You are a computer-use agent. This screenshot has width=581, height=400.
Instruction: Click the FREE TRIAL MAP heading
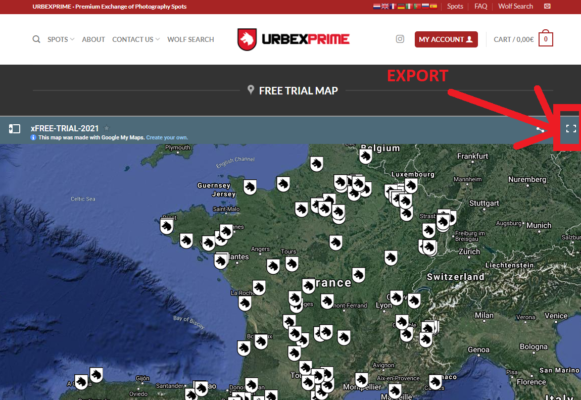coord(298,91)
